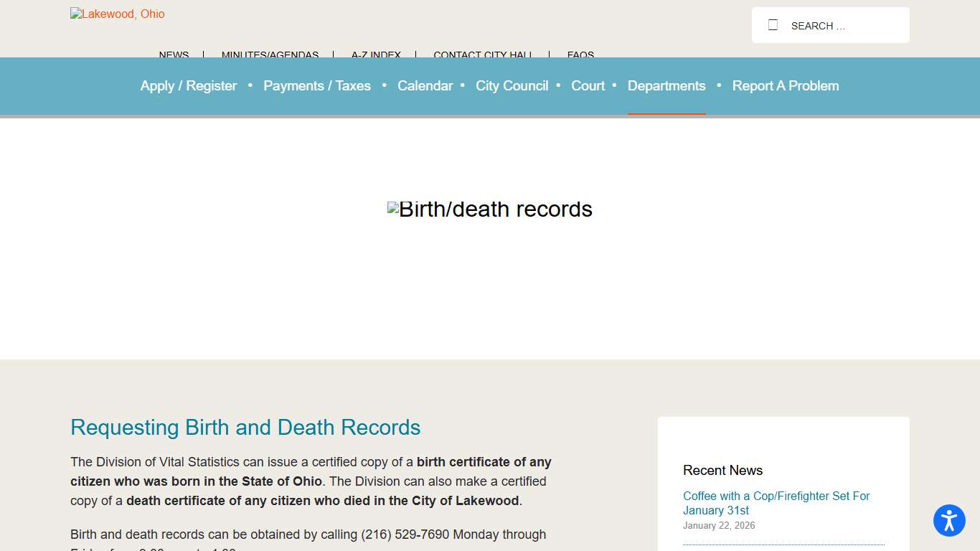Image resolution: width=980 pixels, height=551 pixels.
Task: Select the active Departments tab
Action: [666, 86]
